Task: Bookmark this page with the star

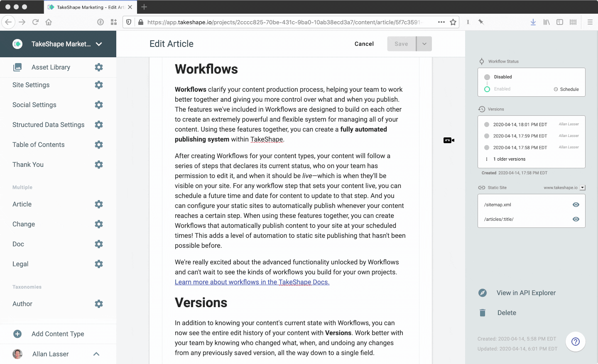Action: pos(453,22)
